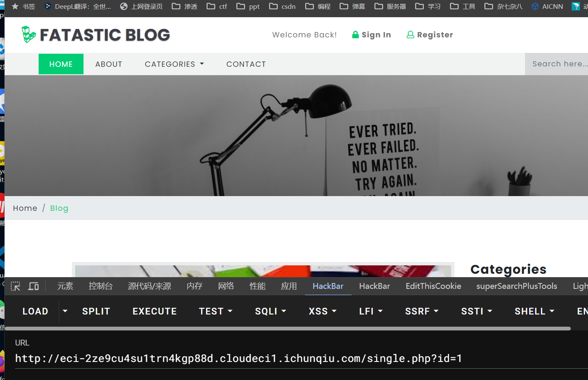Open the AICNN bookmark

pos(547,6)
